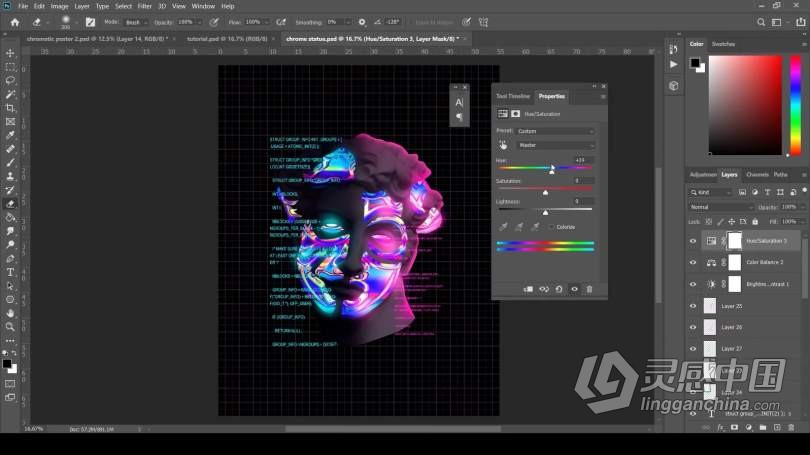Choose the Zoom tool in toolbar
810x455 pixels.
[10, 326]
